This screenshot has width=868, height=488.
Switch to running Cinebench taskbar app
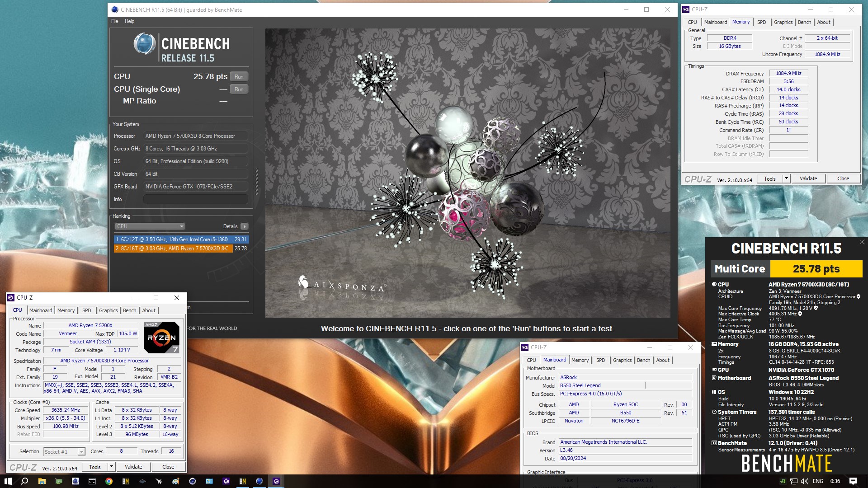pyautogui.click(x=259, y=481)
